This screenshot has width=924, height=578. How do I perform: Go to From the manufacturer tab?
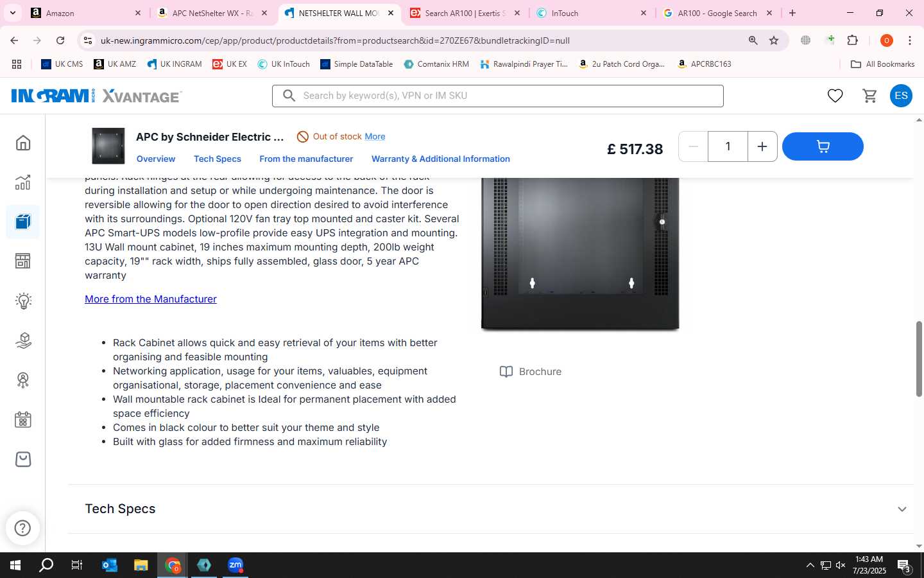306,159
